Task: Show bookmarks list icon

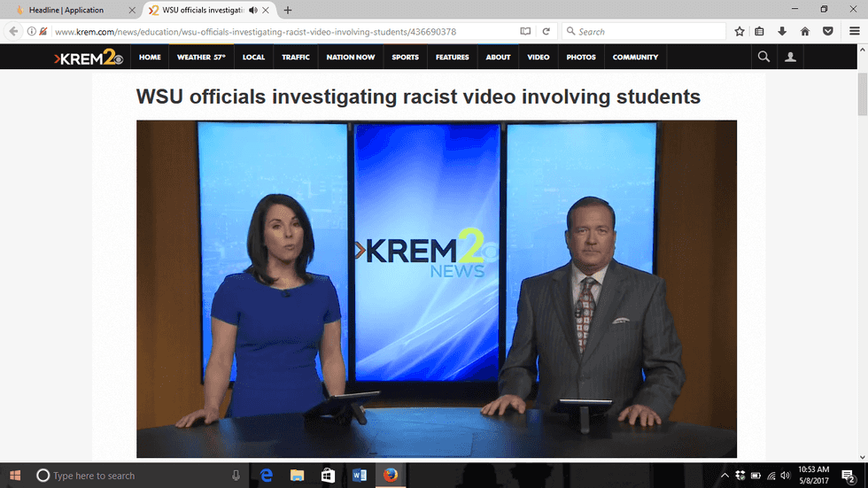Action: pos(760,32)
